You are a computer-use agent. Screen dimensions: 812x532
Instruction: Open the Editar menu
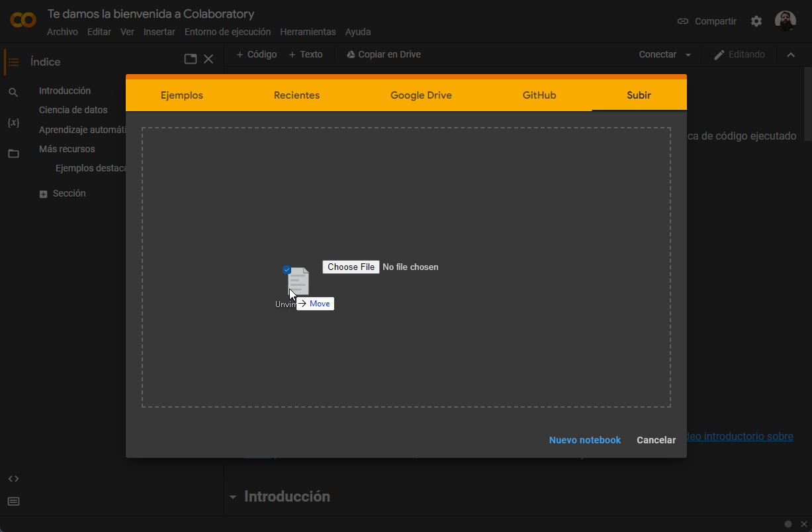coord(99,32)
